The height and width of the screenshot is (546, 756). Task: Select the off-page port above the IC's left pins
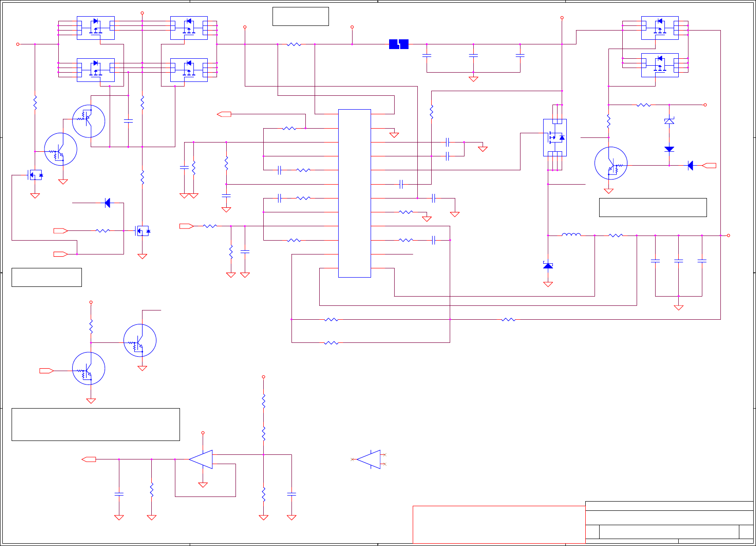coord(224,114)
